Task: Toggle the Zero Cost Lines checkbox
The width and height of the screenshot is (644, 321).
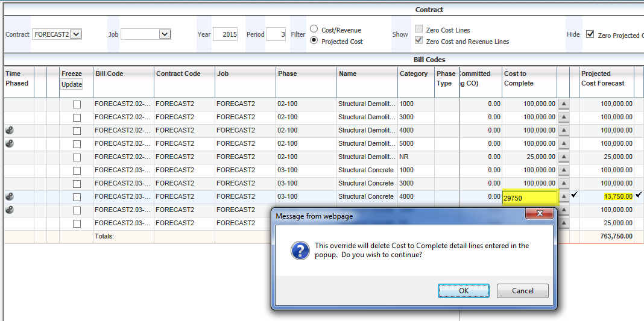Action: [x=418, y=29]
